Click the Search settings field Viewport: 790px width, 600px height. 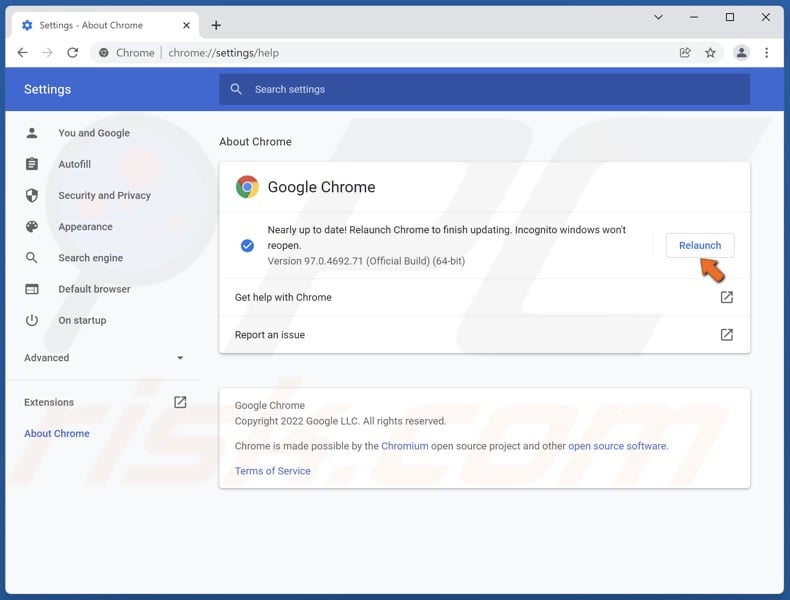pos(485,89)
